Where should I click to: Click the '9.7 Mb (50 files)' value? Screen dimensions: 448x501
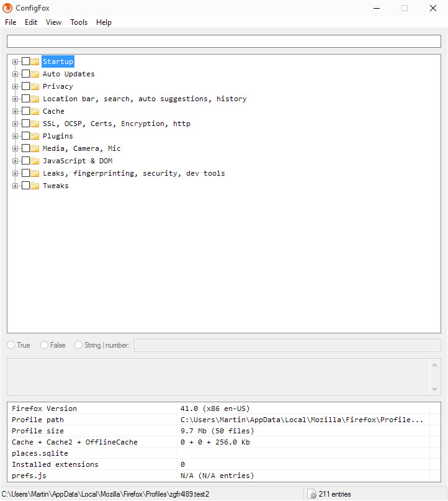(x=217, y=431)
